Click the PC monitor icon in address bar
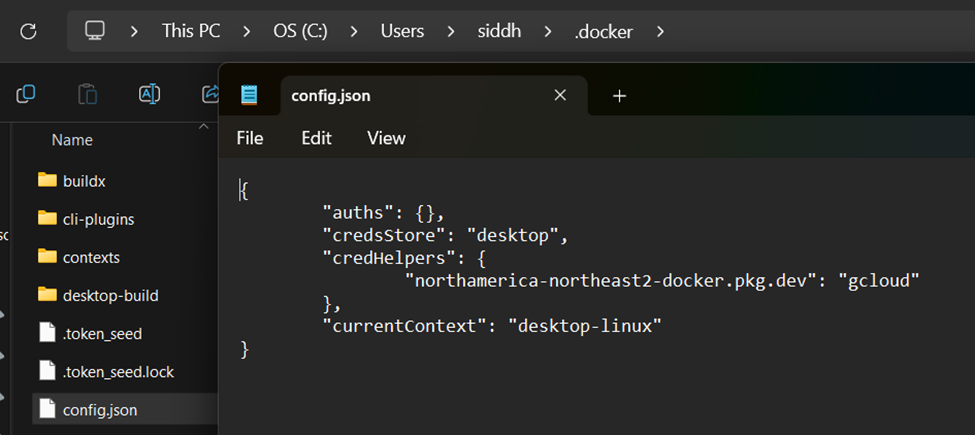This screenshot has width=975, height=435. click(x=95, y=31)
